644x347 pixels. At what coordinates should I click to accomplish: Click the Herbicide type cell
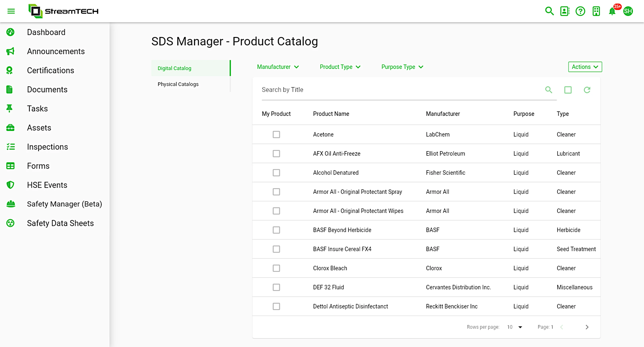[568, 230]
